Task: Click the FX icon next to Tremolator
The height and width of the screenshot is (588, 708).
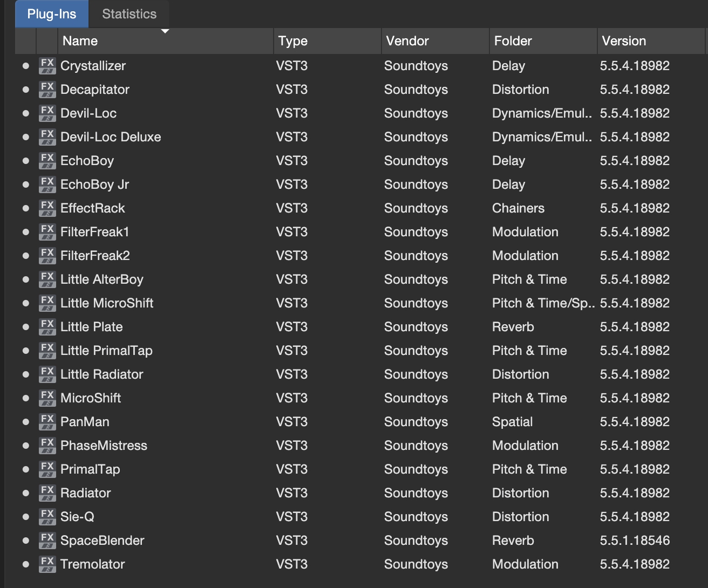Action: (47, 564)
